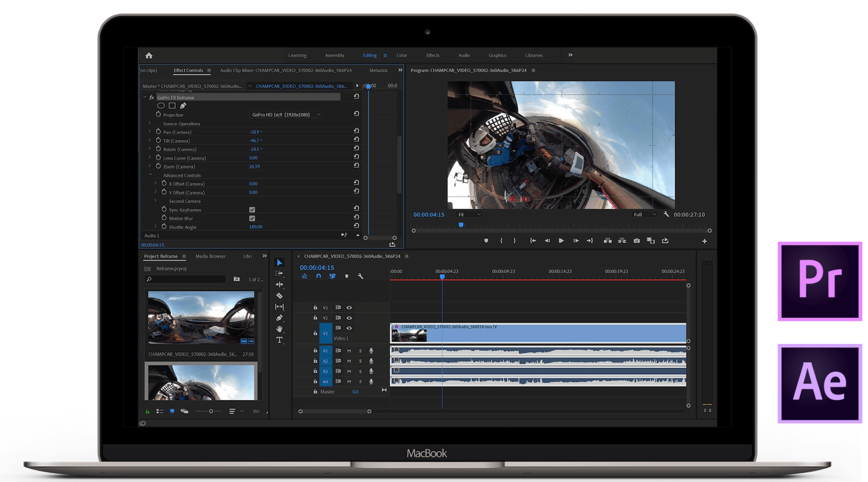
Task: Select the Pen tool in the tools panel
Action: coord(280,318)
